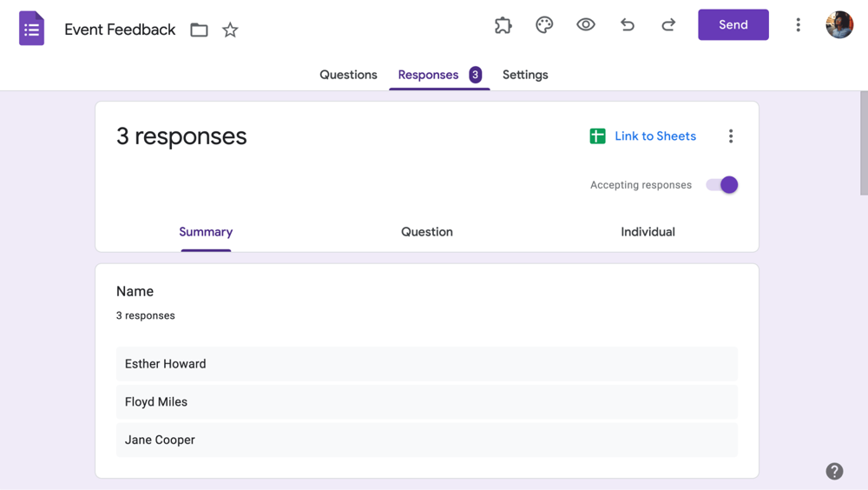This screenshot has height=490, width=868.
Task: Click the Google Forms home icon
Action: [32, 29]
